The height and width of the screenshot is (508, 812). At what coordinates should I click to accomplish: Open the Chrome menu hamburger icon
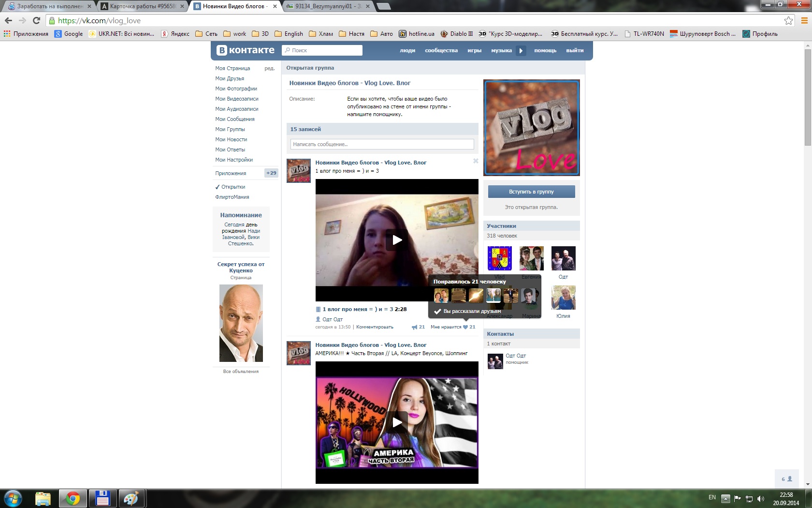804,20
